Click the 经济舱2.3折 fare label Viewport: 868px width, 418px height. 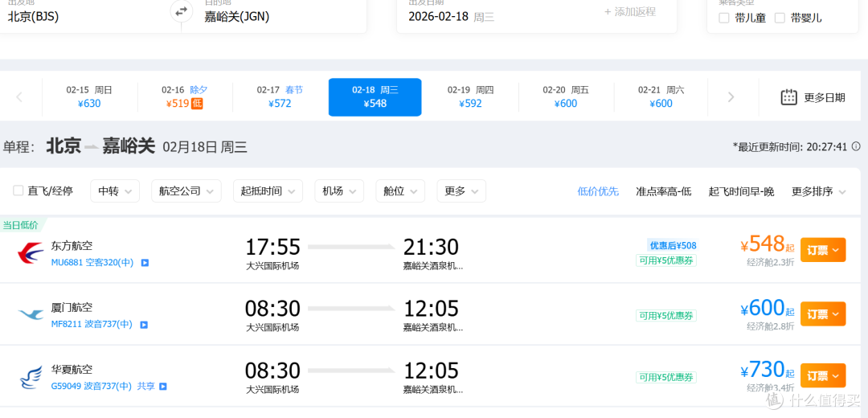click(771, 262)
